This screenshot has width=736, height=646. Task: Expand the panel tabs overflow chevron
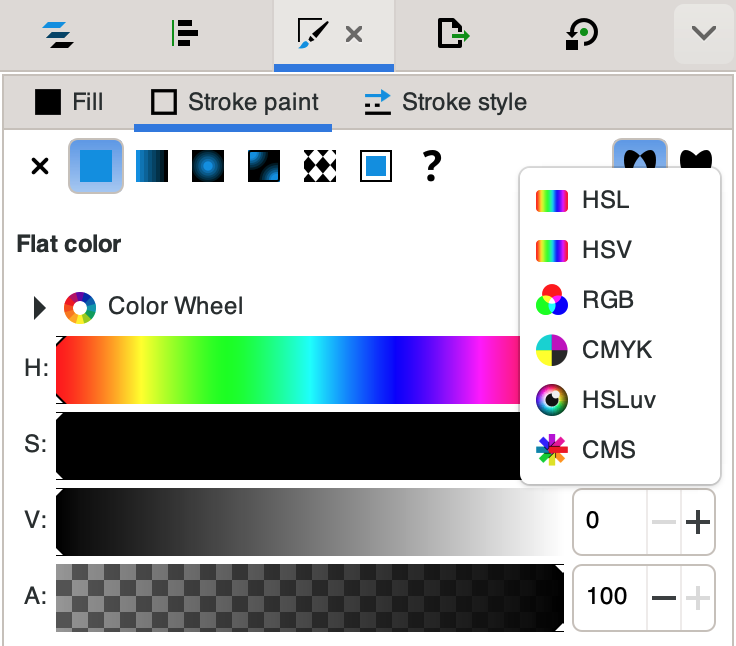tap(704, 34)
